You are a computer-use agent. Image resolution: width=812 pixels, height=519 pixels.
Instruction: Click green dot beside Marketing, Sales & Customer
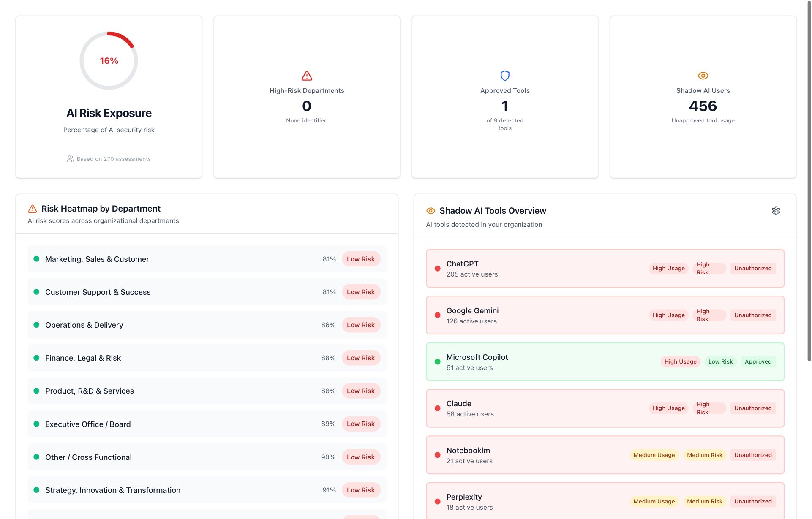pos(36,259)
